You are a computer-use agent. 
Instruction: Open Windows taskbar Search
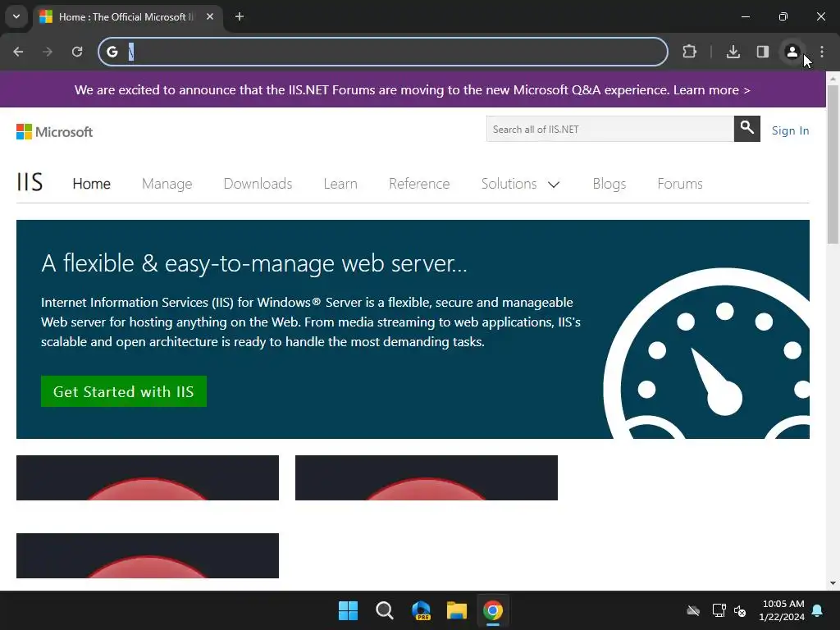pos(385,610)
